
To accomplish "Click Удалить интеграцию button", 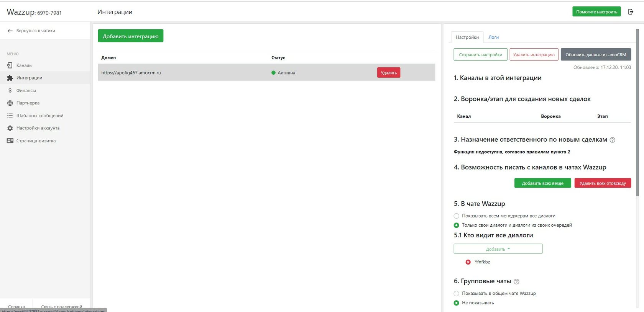I will click(534, 55).
